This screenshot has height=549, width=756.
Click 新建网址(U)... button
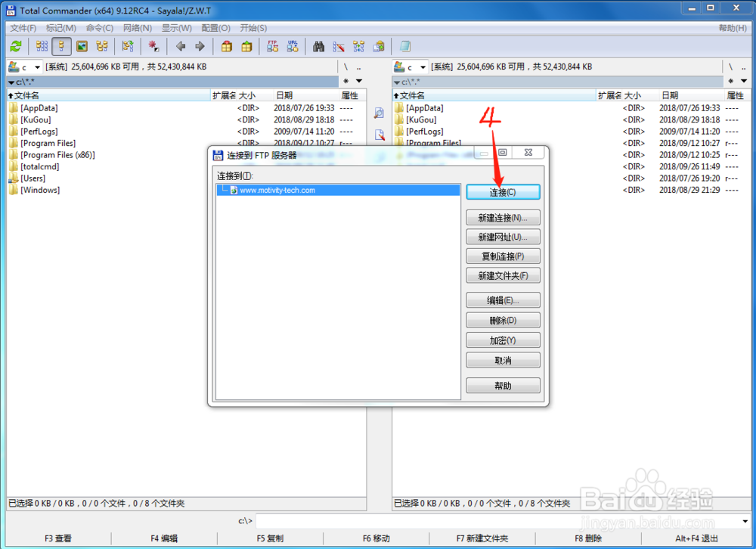click(503, 237)
